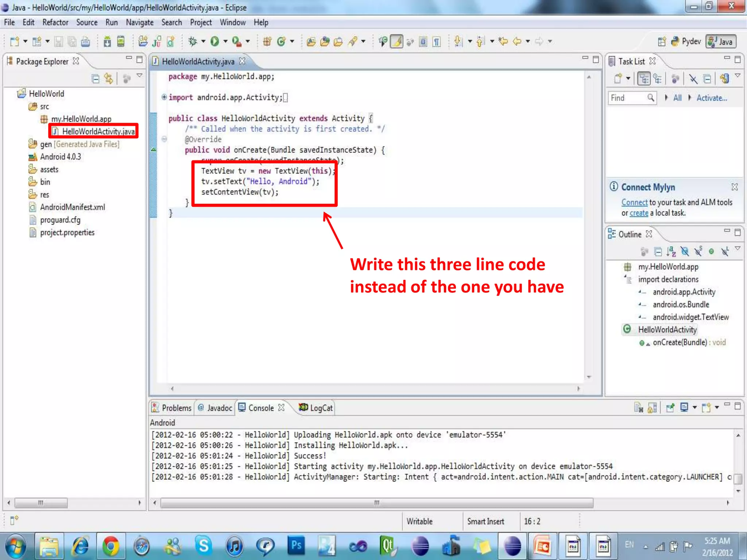Image resolution: width=747 pixels, height=560 pixels.
Task: Click Activate... in Task List
Action: pos(712,98)
